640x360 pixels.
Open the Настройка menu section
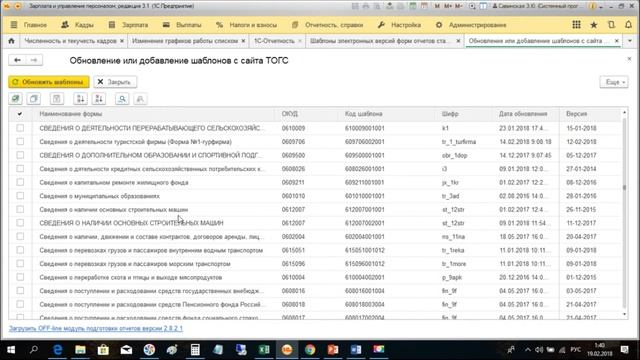click(399, 25)
